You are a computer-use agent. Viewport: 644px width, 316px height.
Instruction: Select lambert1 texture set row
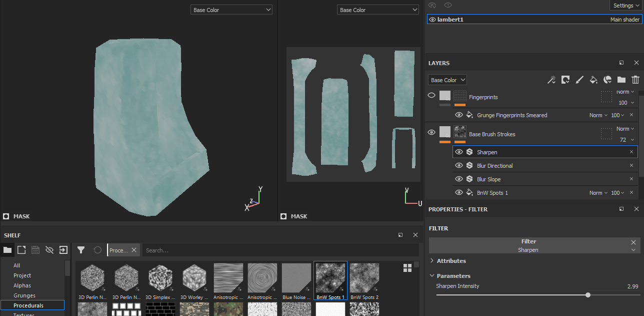pyautogui.click(x=534, y=19)
